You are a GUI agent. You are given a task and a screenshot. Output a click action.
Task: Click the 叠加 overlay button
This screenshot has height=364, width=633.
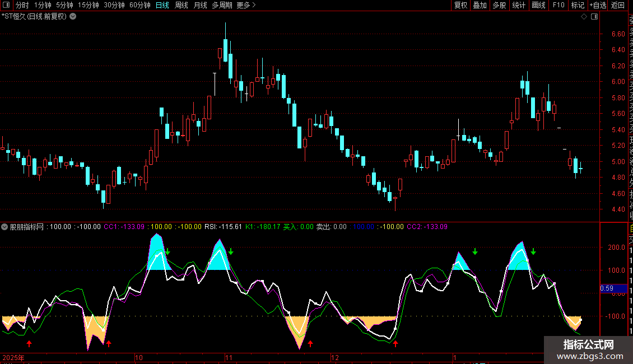click(480, 5)
